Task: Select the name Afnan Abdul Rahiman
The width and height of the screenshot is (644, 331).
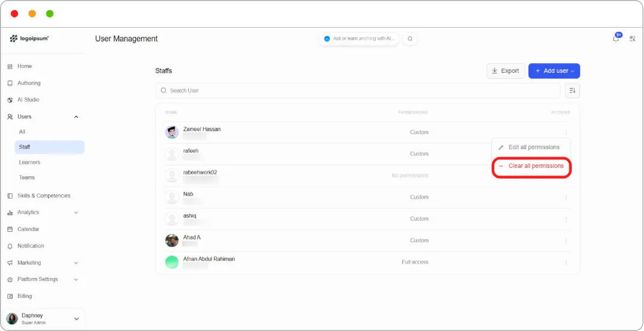Action: tap(209, 259)
